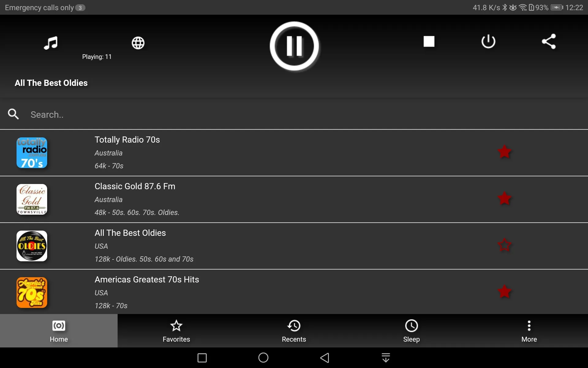This screenshot has height=368, width=588.
Task: Open the Recents tab at bottom
Action: (x=294, y=331)
